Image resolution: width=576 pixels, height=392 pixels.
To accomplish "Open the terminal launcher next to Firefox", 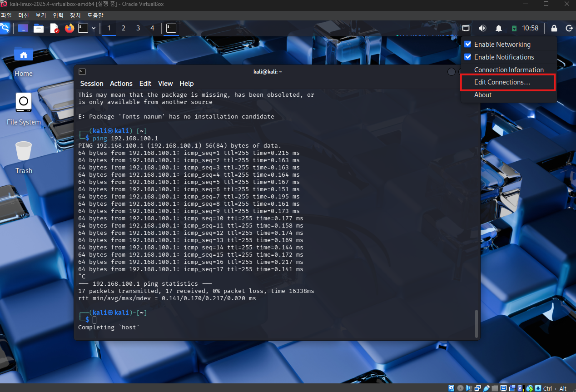I will click(83, 28).
